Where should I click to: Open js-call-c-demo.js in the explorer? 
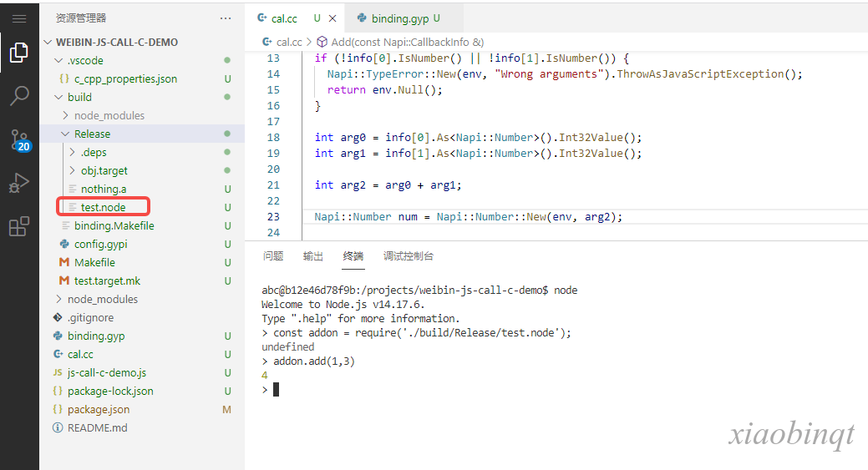point(107,372)
